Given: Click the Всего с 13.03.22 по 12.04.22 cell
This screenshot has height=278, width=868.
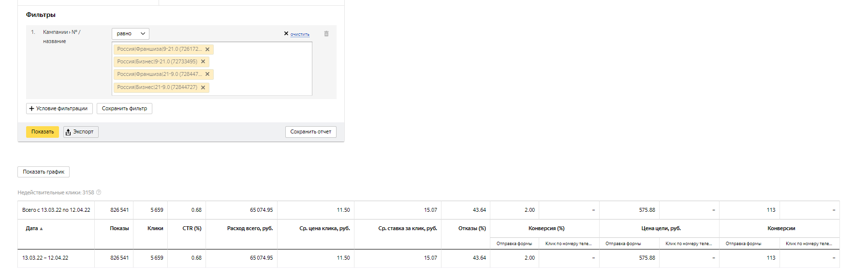Looking at the screenshot, I should 56,210.
